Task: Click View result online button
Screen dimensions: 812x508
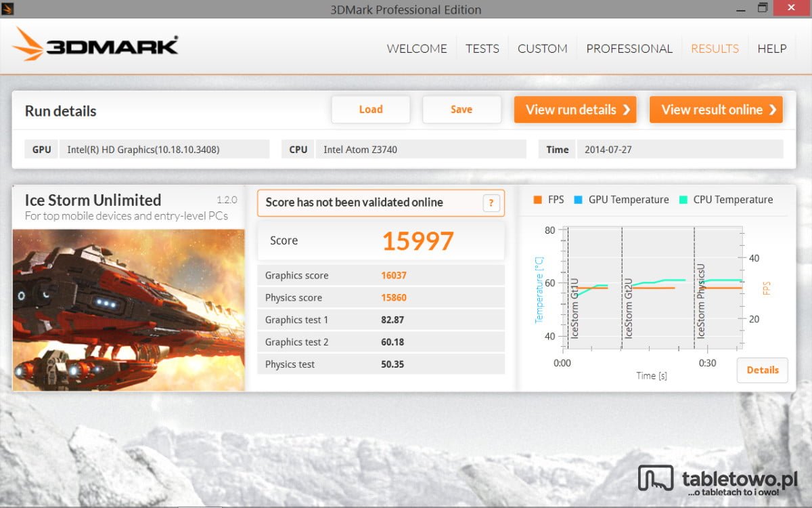Action: (716, 110)
